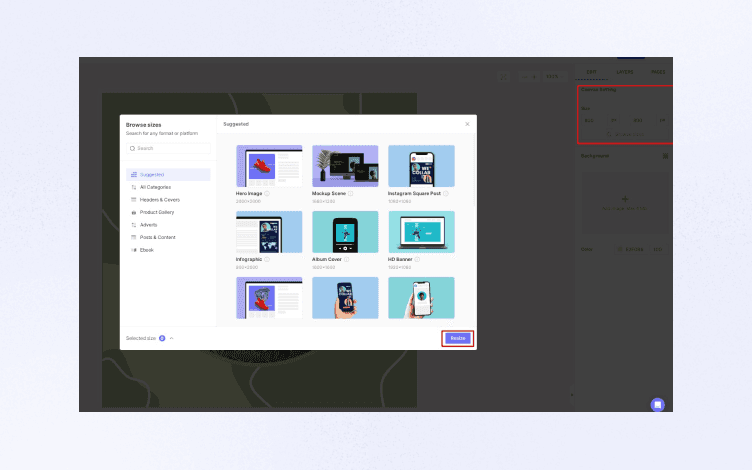This screenshot has height=470, width=752.
Task: Open info for Hero Image size
Action: coord(267,194)
